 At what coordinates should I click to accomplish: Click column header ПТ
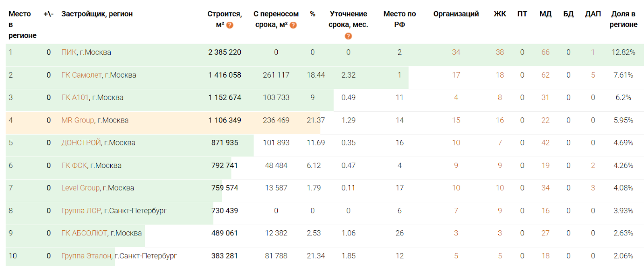[x=522, y=14]
